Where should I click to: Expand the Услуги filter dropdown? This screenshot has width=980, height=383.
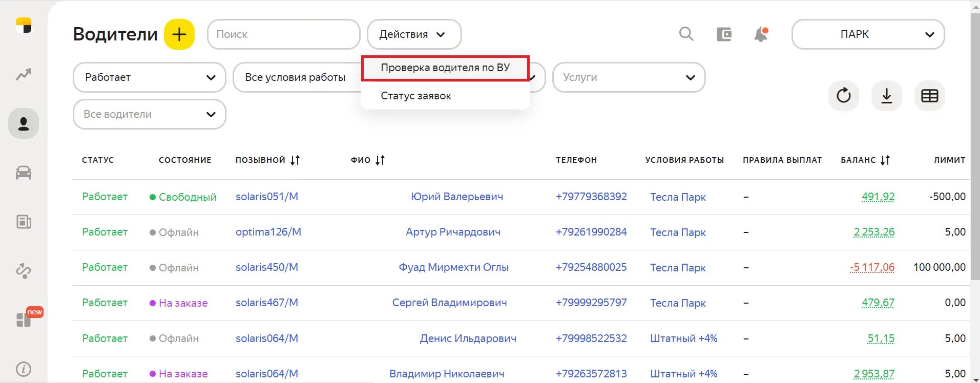point(629,77)
